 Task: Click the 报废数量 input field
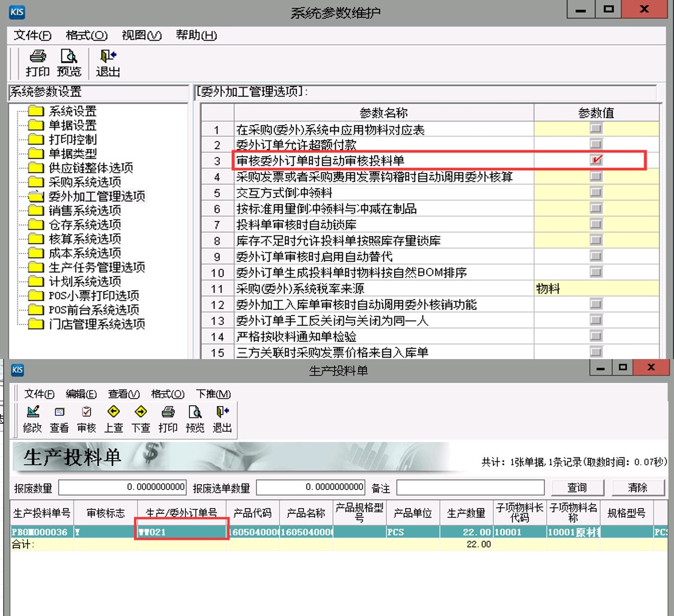[123, 487]
